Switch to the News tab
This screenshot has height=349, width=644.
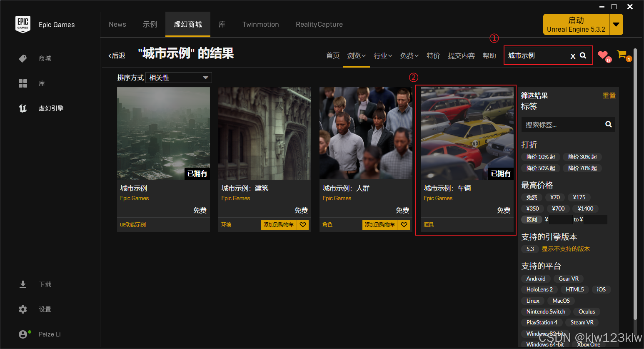click(117, 25)
